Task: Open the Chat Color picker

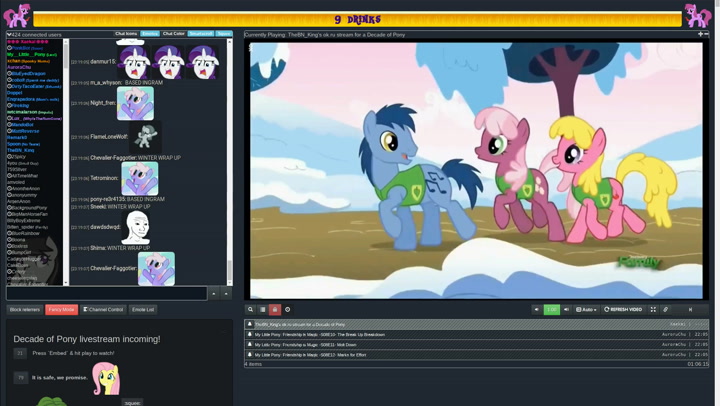Action: [x=174, y=34]
